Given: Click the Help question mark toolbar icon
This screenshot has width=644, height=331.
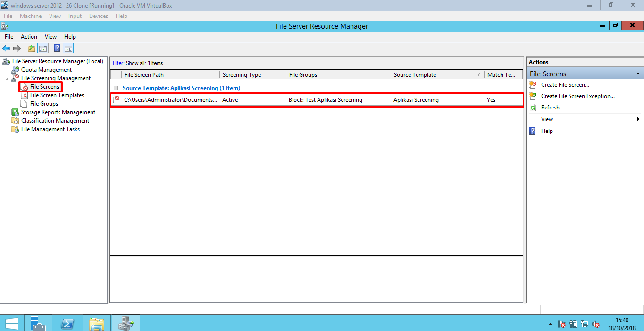Looking at the screenshot, I should click(56, 48).
